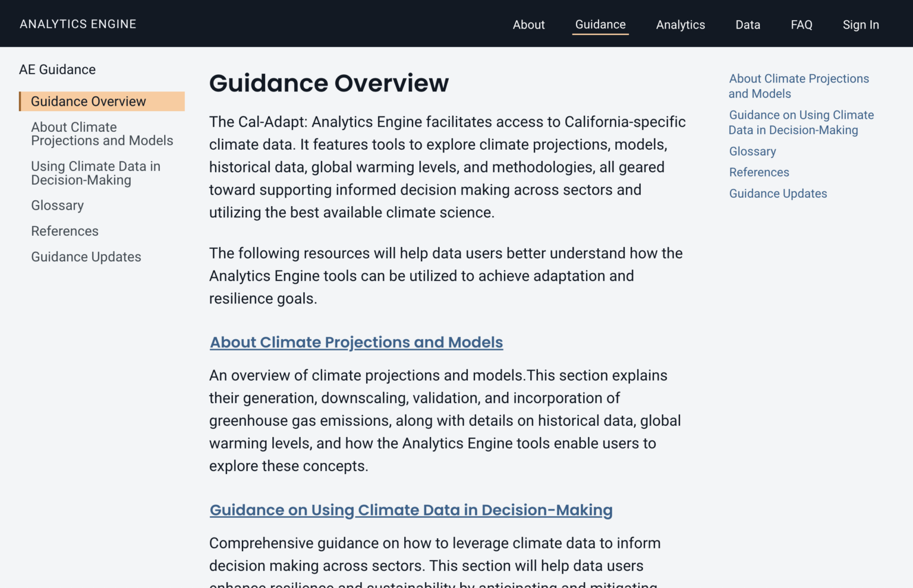Open the Analytics section from the navbar

680,25
